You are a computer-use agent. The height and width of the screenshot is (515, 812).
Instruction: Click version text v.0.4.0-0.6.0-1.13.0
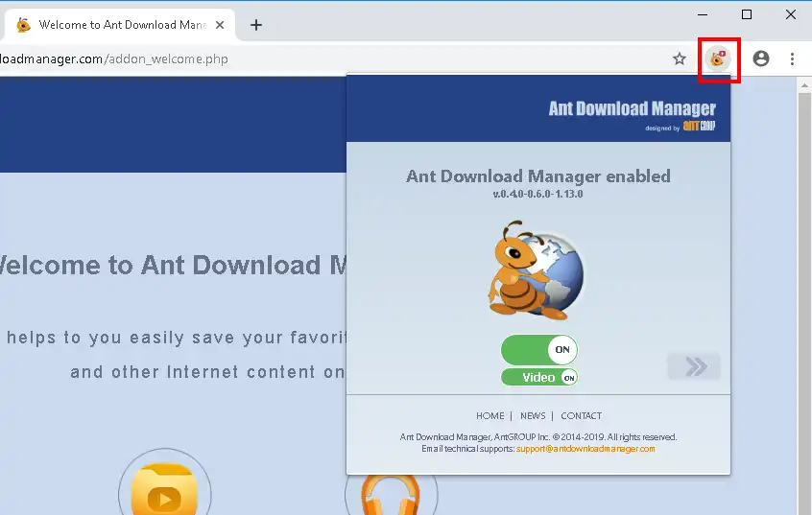pos(537,194)
